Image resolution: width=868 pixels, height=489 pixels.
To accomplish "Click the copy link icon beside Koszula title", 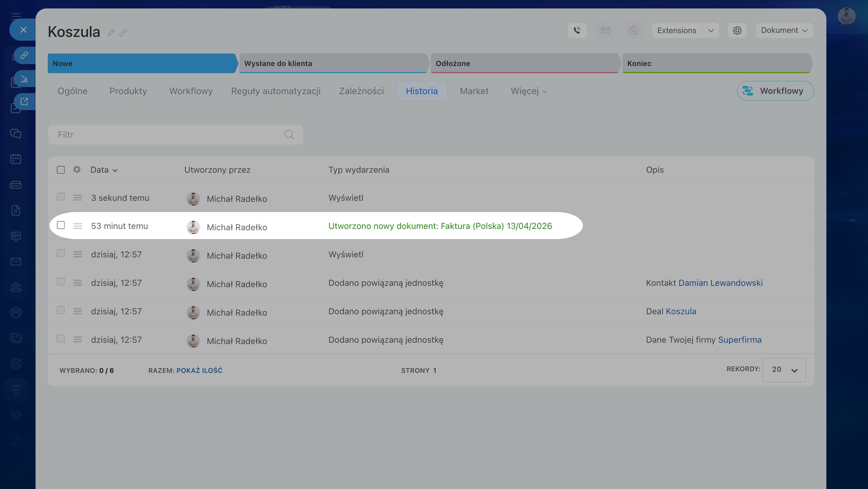I will pyautogui.click(x=123, y=33).
